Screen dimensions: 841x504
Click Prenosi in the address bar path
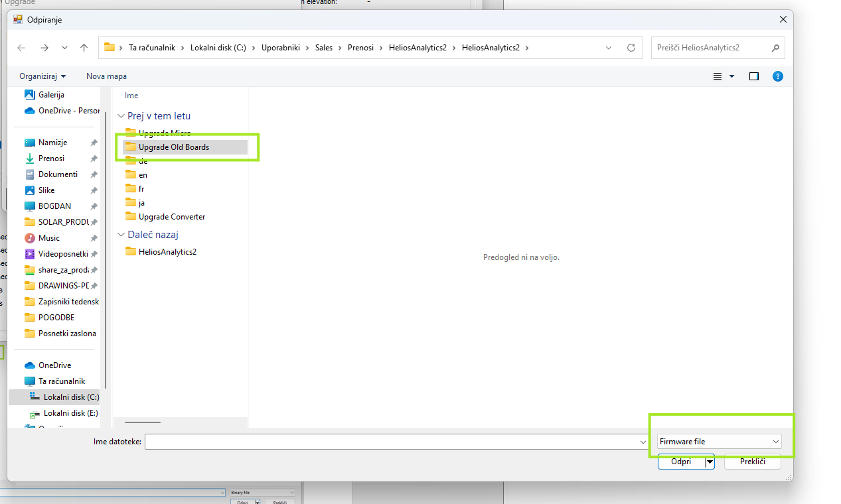[x=361, y=48]
